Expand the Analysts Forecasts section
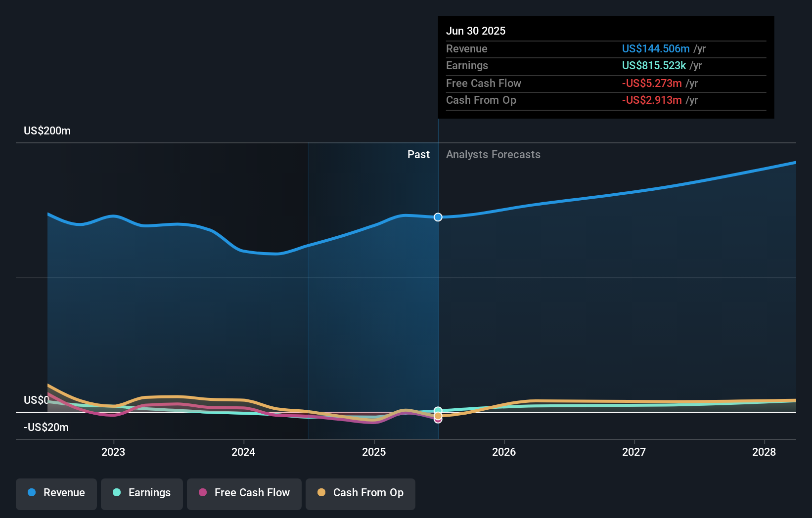This screenshot has height=518, width=812. (493, 154)
